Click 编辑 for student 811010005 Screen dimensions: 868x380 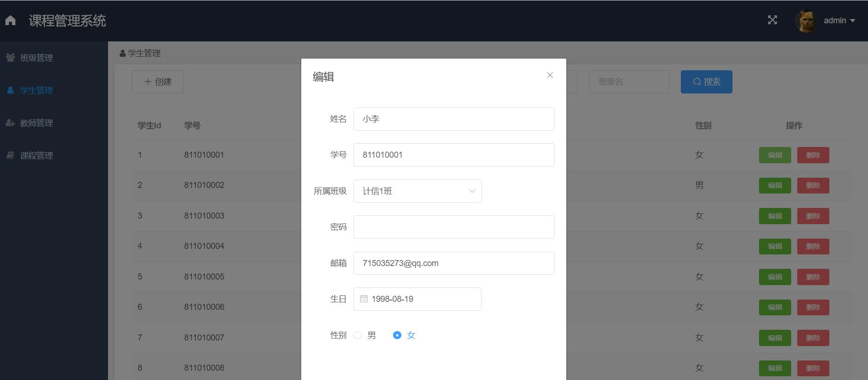pyautogui.click(x=775, y=277)
